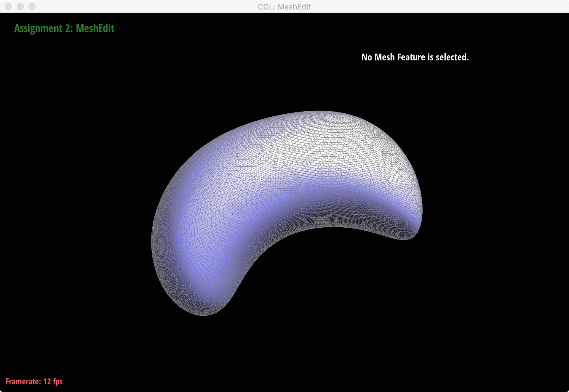This screenshot has height=392, width=569.
Task: Click the 'CGL: MeshEdit' title bar text
Action: [284, 7]
